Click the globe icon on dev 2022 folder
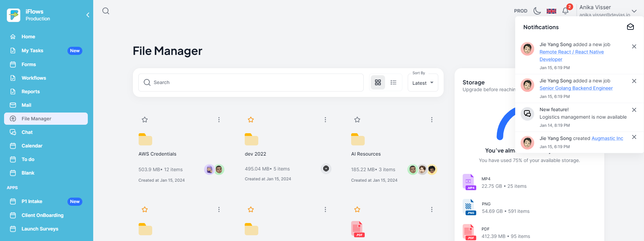This screenshot has height=241, width=644. (326, 168)
